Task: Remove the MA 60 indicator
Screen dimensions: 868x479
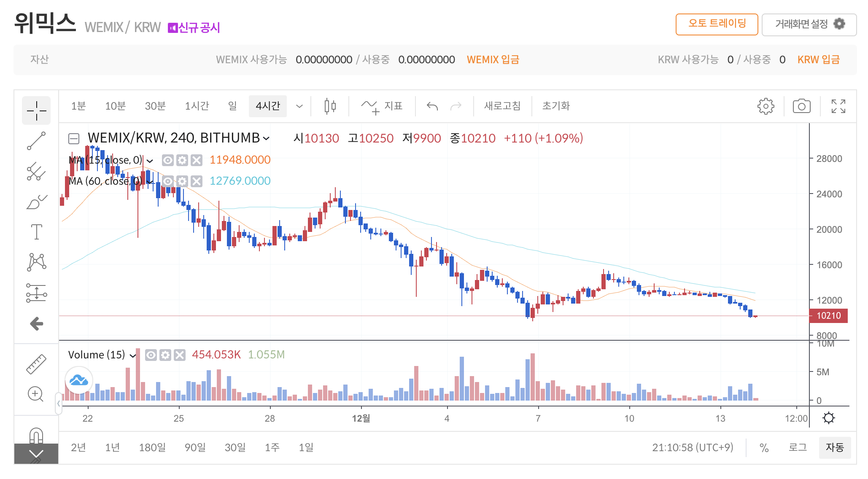Action: pyautogui.click(x=197, y=181)
